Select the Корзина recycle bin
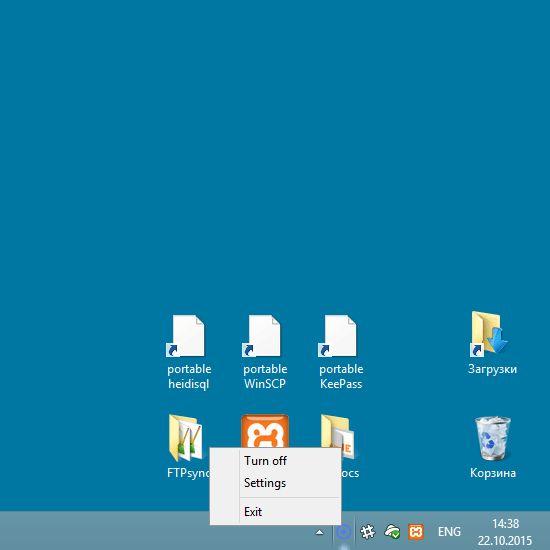 click(x=492, y=448)
